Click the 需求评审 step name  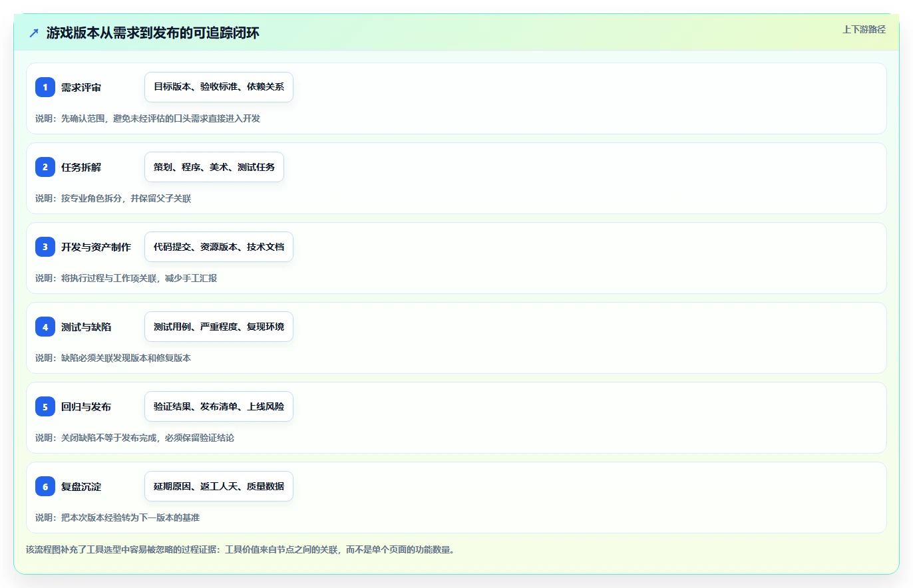tap(81, 87)
